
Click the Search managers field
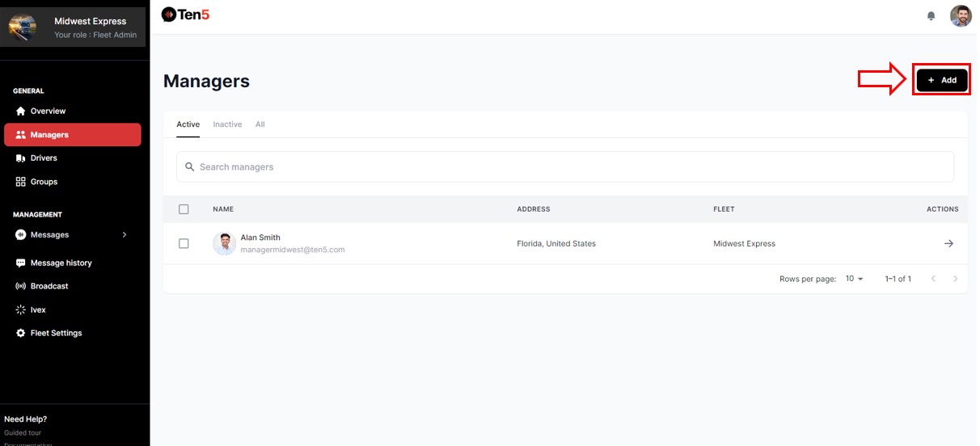[x=564, y=166]
